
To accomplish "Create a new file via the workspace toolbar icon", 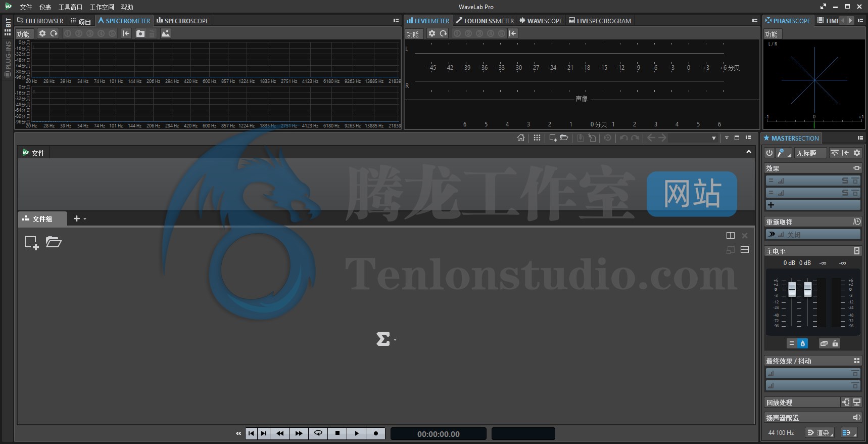I will [x=553, y=138].
